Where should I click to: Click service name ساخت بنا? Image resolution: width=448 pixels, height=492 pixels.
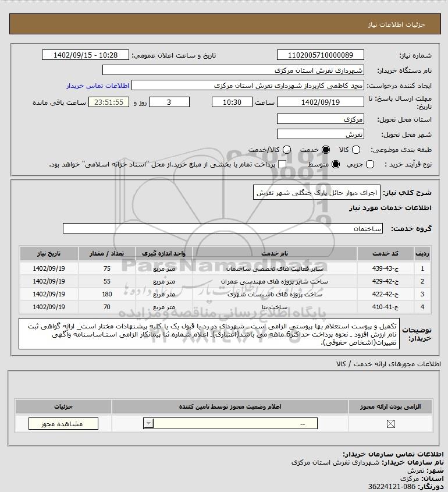pyautogui.click(x=275, y=307)
